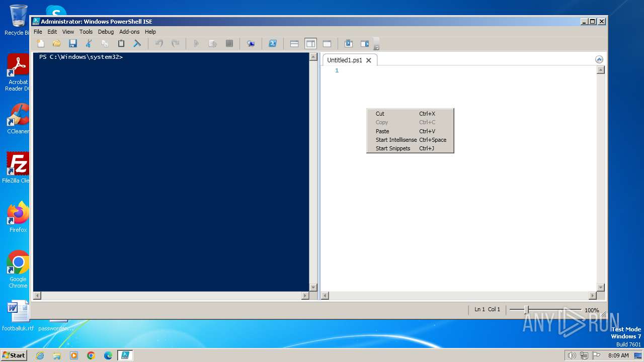Show Script Pane Maximized layout
This screenshot has width=644, height=362.
(x=327, y=44)
